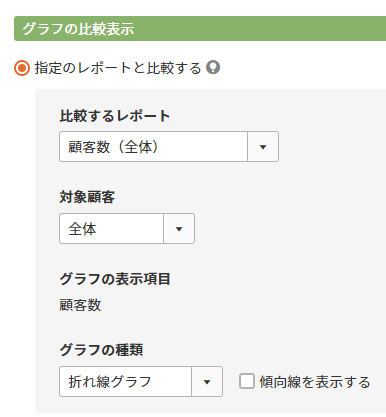Click the グラフの種類 field label
The height and width of the screenshot is (417, 386).
coord(101,350)
